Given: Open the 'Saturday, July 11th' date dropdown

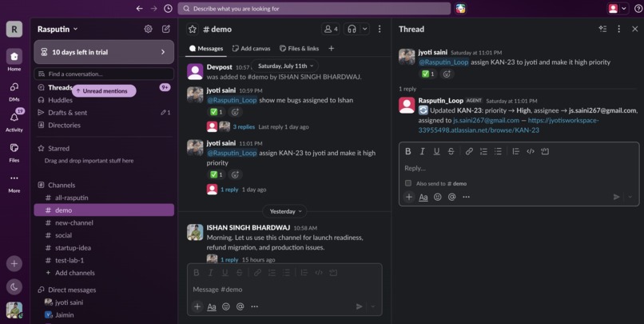Looking at the screenshot, I should click(x=285, y=66).
